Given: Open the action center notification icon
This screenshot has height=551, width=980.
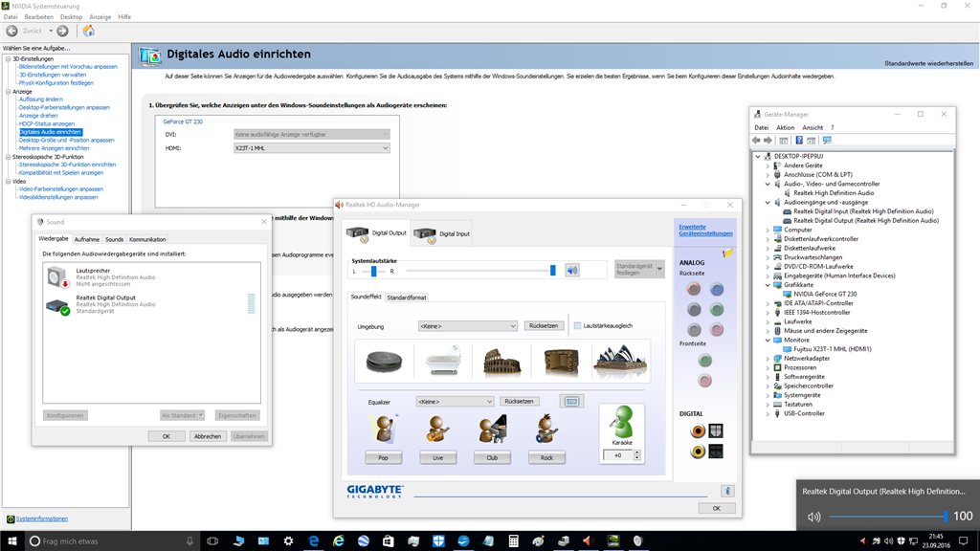Looking at the screenshot, I should 963,541.
